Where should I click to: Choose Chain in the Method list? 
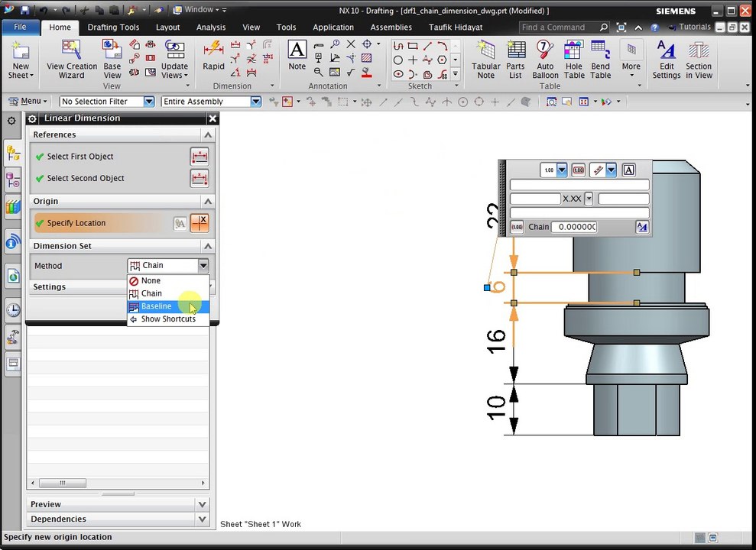point(168,293)
